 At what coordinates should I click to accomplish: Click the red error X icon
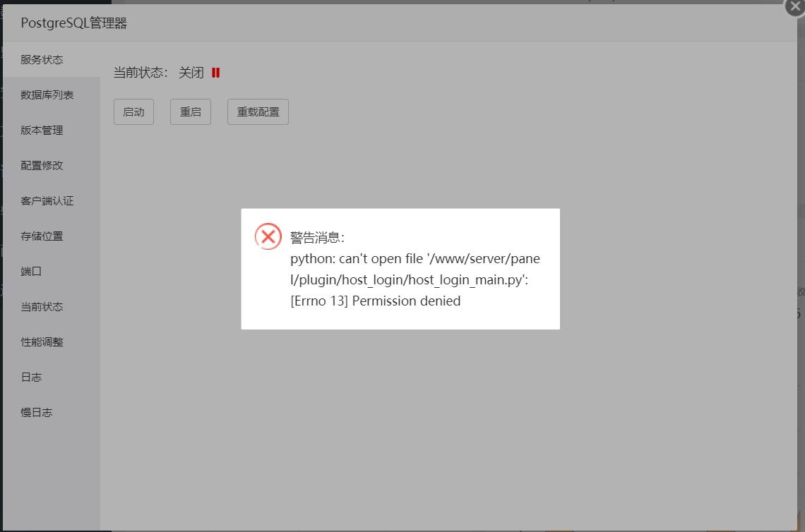click(268, 236)
